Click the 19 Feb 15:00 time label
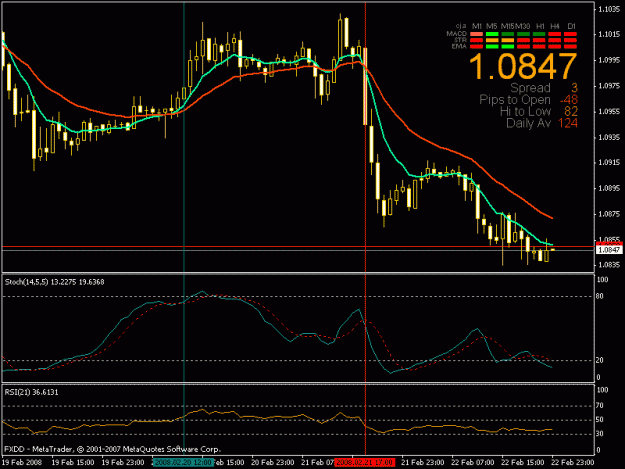Viewport: 625px width, 469px height. (73, 463)
